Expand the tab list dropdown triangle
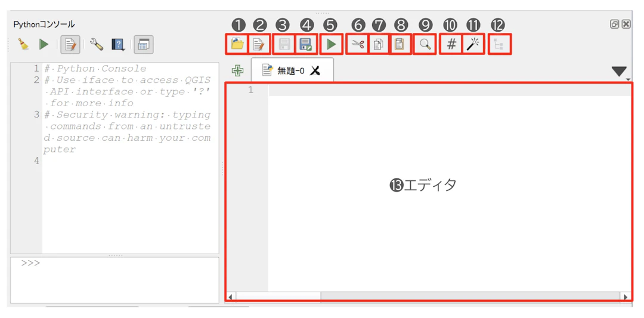This screenshot has width=644, height=318. pyautogui.click(x=620, y=72)
